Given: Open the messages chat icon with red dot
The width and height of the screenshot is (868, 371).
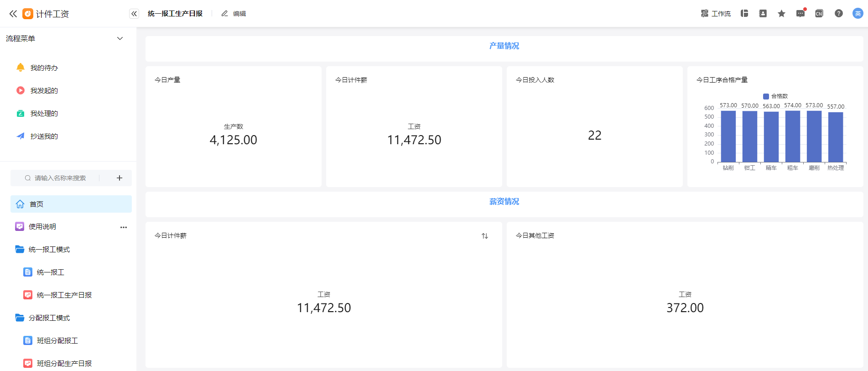Looking at the screenshot, I should click(800, 13).
